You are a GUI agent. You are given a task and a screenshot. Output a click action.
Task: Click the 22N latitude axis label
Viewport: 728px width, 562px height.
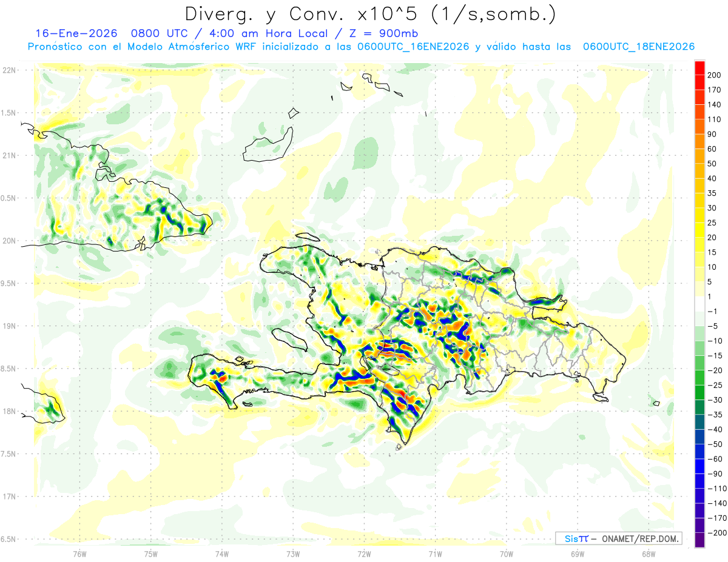pos(8,70)
